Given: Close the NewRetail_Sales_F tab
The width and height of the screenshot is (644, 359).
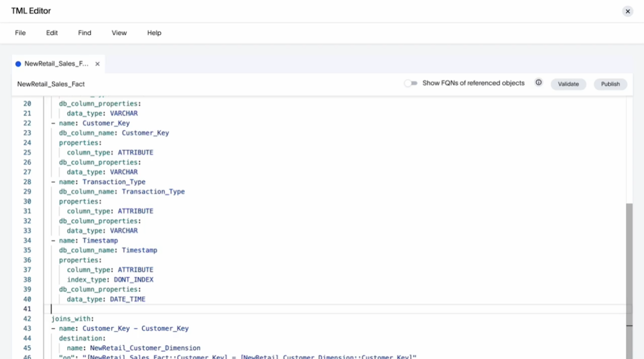Looking at the screenshot, I should tap(97, 64).
